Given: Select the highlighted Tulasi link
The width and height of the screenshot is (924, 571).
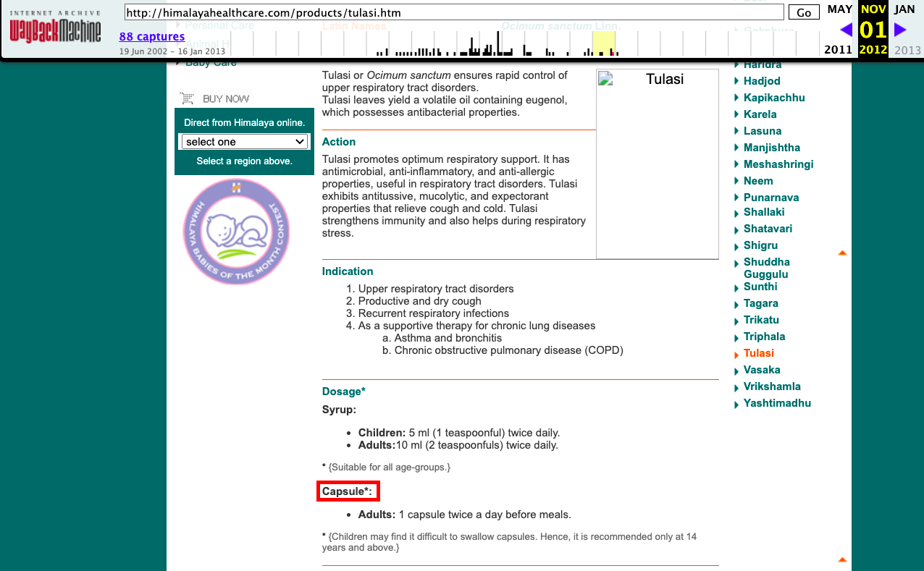Looking at the screenshot, I should (759, 353).
